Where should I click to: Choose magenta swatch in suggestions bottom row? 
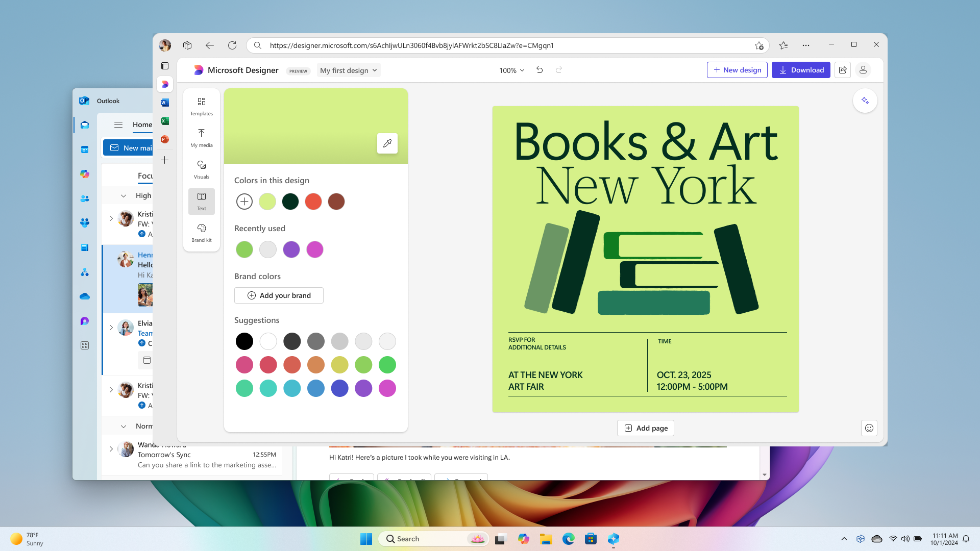387,388
